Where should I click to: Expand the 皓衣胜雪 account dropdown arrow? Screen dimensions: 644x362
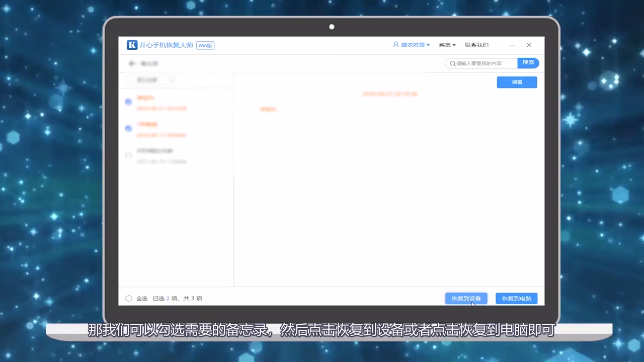coord(428,45)
